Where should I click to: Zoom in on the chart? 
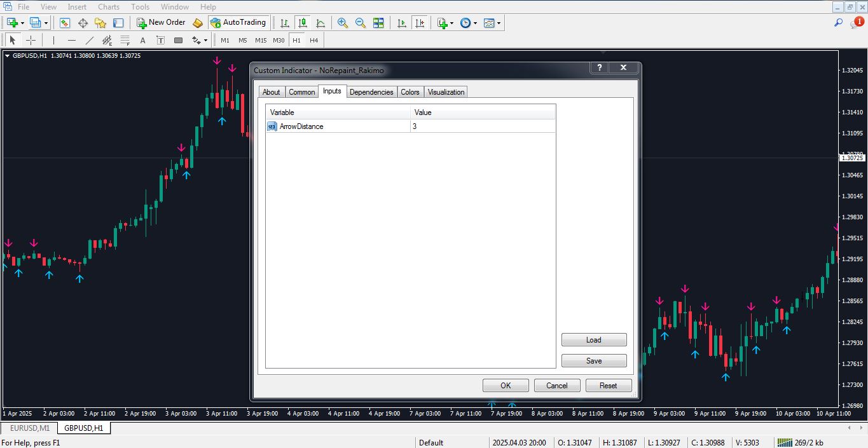tap(343, 23)
